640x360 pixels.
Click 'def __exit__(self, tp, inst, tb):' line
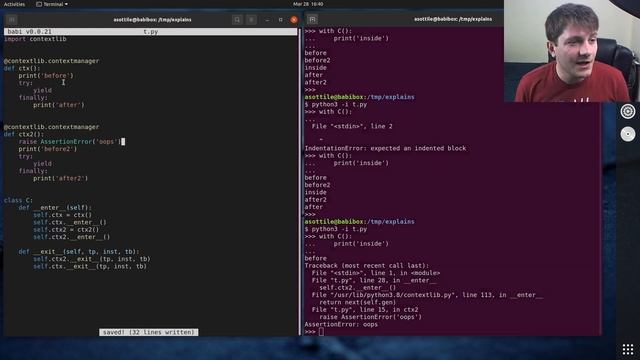pos(79,252)
